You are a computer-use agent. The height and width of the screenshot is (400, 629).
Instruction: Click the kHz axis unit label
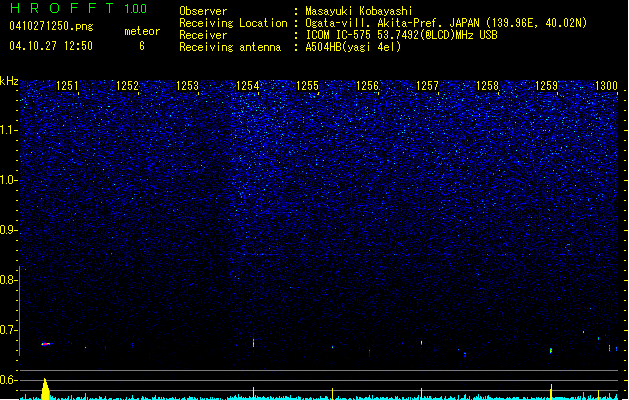9,81
